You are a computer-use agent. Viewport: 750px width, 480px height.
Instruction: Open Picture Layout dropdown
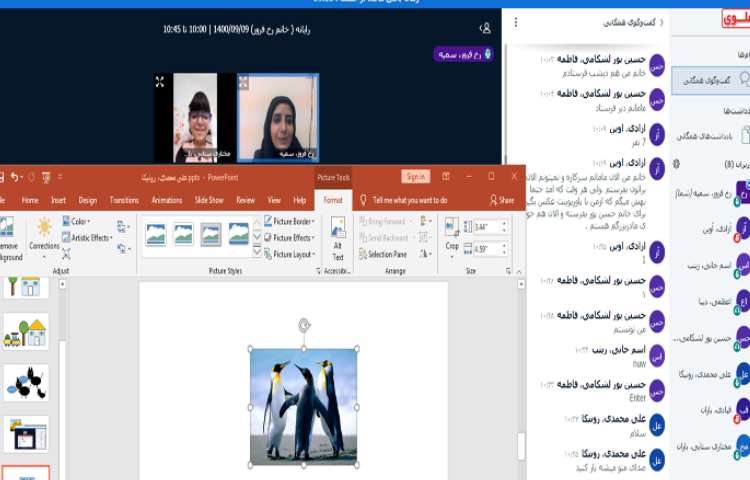click(x=289, y=254)
